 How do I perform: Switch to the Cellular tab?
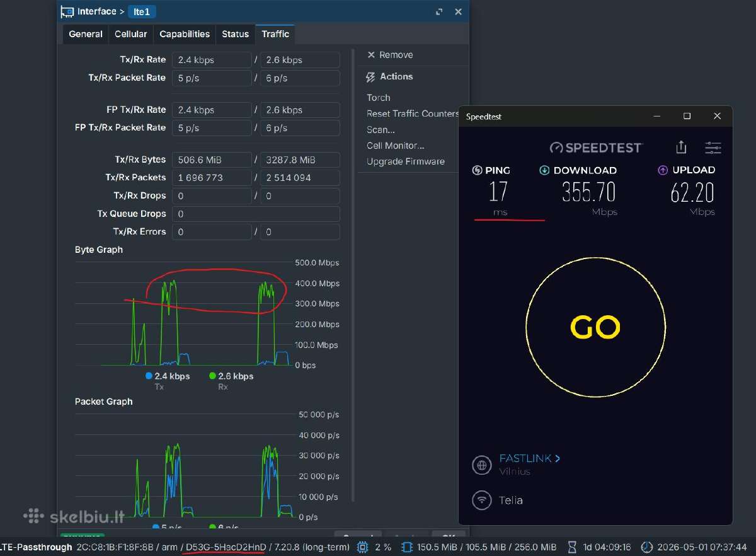(131, 34)
